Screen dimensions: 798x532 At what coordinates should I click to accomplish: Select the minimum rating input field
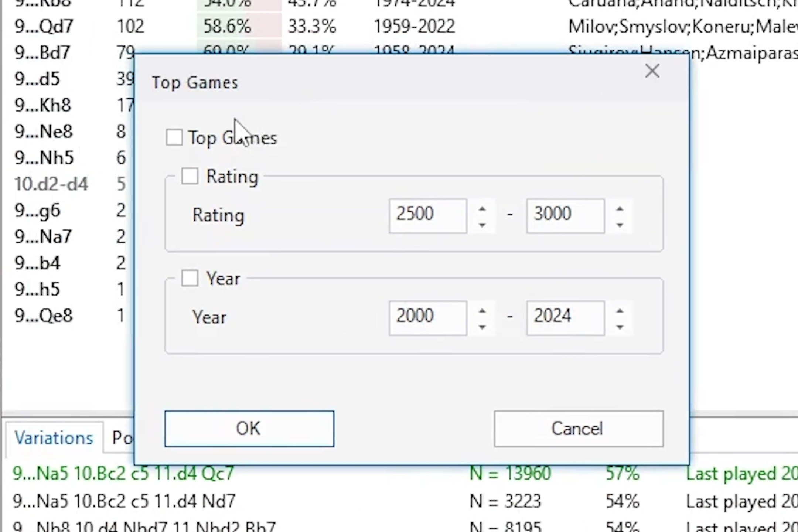[x=427, y=215]
